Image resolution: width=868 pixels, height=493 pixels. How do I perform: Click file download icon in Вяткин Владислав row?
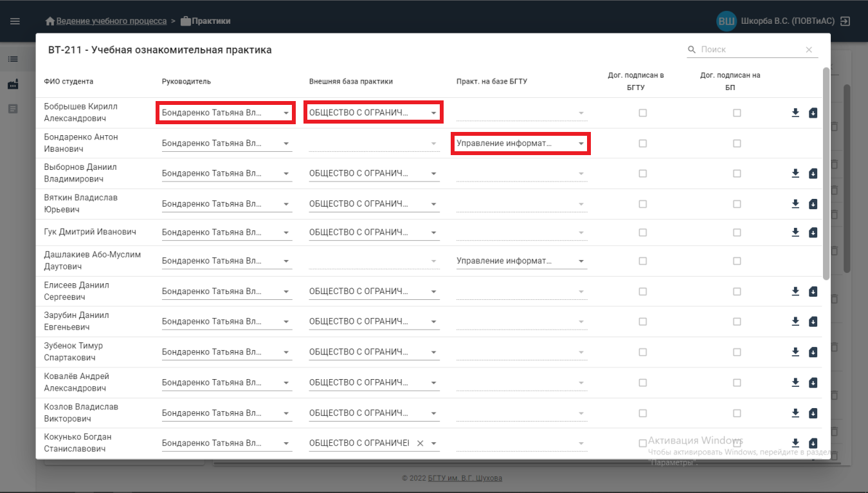[x=813, y=204]
